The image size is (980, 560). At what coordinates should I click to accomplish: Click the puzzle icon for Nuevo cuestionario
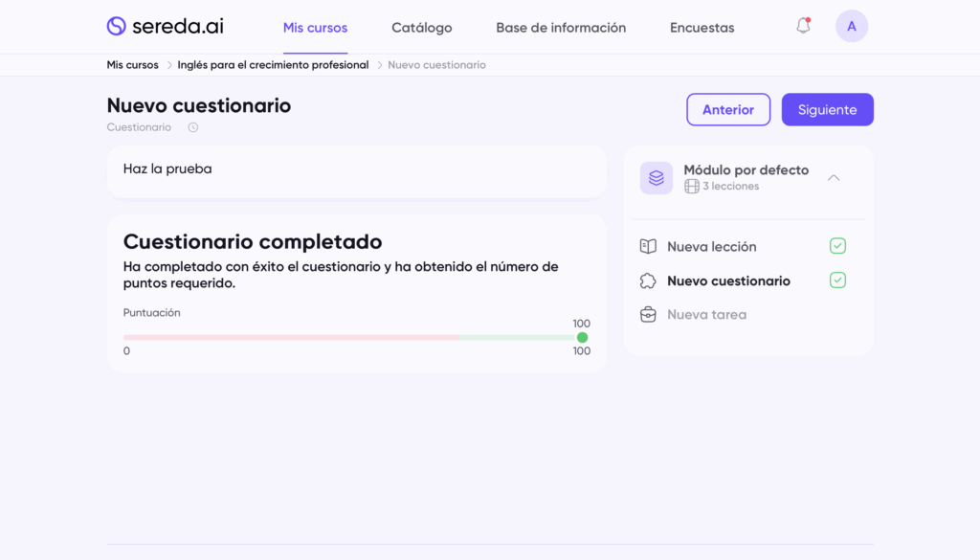click(648, 281)
